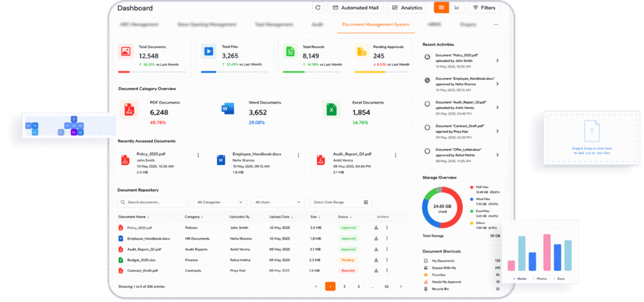
Task: Go to the next page arrow
Action: (401, 286)
